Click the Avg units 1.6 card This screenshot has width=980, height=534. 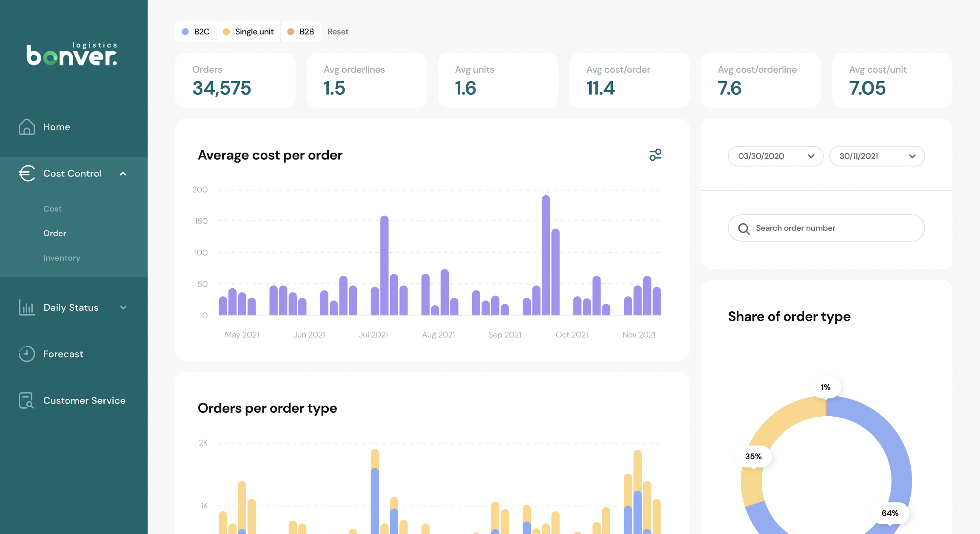pyautogui.click(x=498, y=80)
